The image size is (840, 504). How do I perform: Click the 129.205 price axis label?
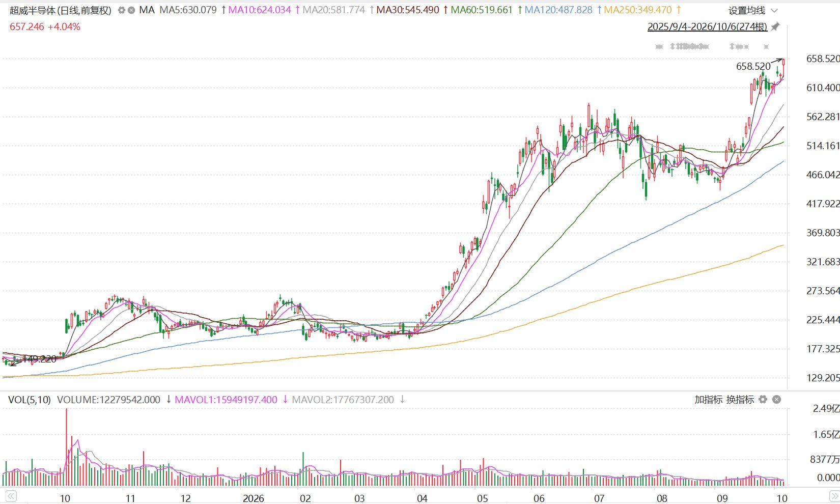point(823,378)
